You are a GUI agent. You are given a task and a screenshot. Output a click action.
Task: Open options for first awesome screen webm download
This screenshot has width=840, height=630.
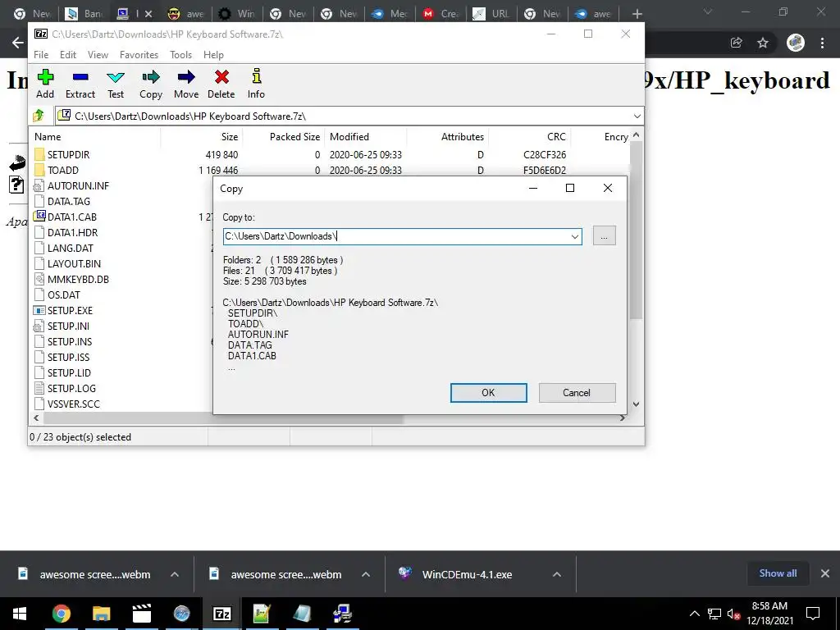point(175,574)
